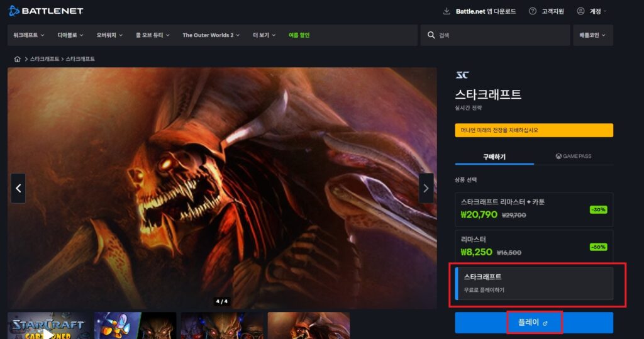Image resolution: width=644 pixels, height=339 pixels.
Task: Click the yellow 머나먼 미래의 전장 banner
Action: click(534, 130)
